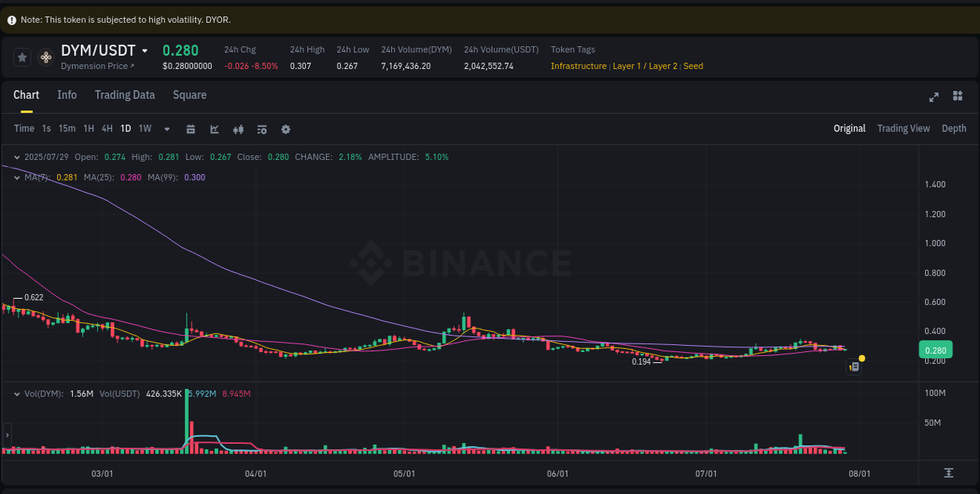Open the calendar date range picker

coord(191,129)
